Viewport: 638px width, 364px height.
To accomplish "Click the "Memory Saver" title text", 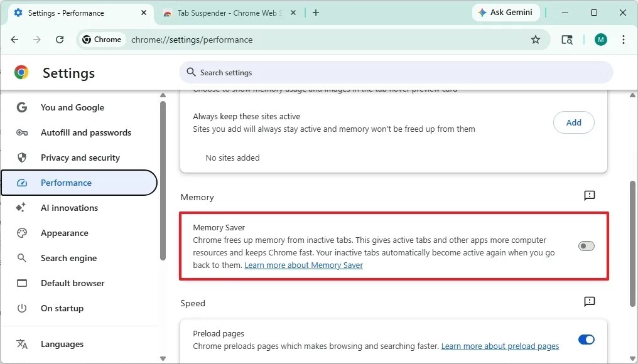I will click(x=219, y=227).
